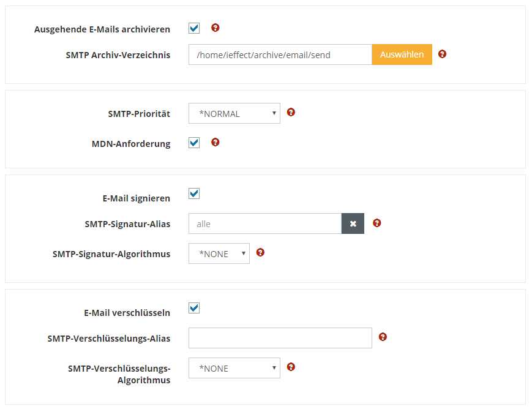
Task: Click help icon for SMTP-Verschlüsselungs-Algorithmus
Action: (291, 367)
